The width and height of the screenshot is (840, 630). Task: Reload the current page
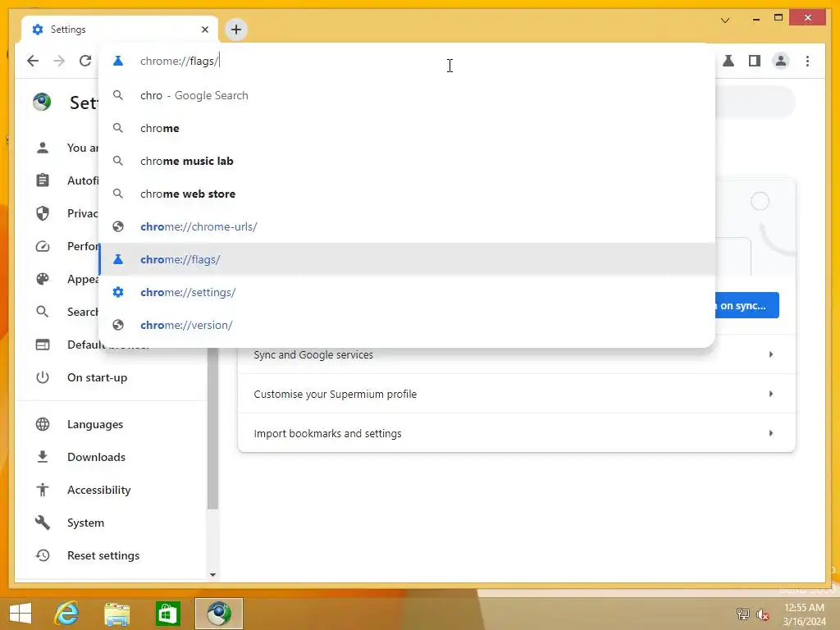point(85,61)
